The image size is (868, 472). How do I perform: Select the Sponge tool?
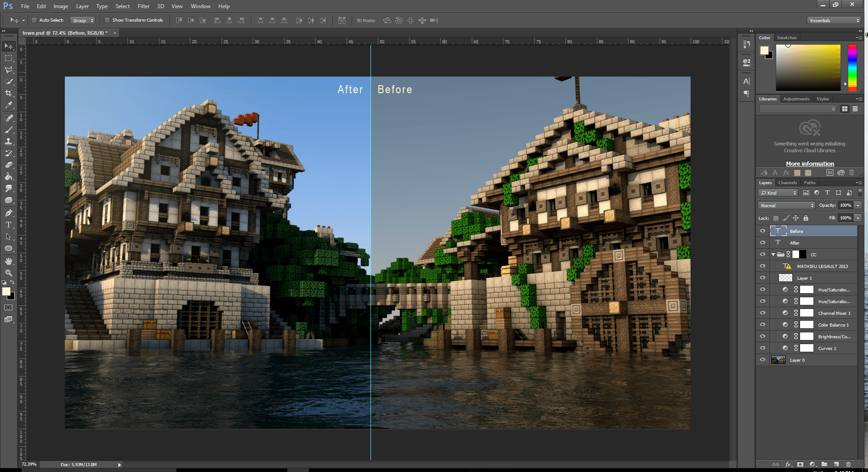(9, 200)
